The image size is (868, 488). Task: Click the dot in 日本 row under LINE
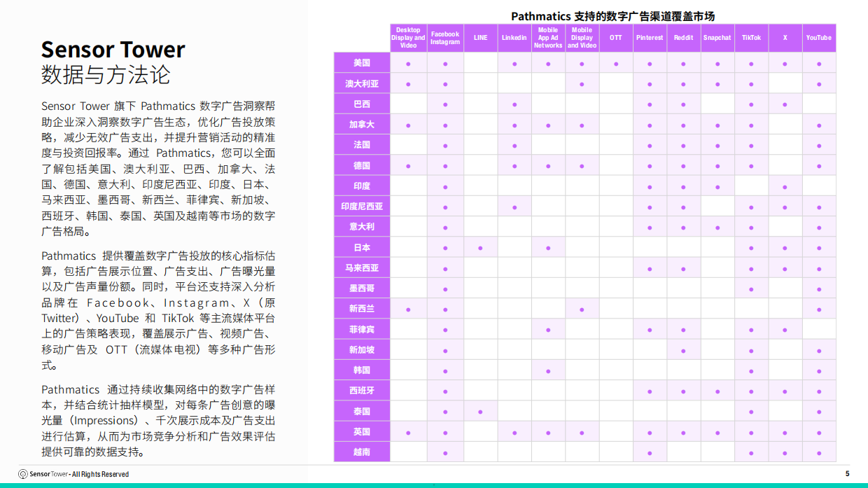point(480,248)
